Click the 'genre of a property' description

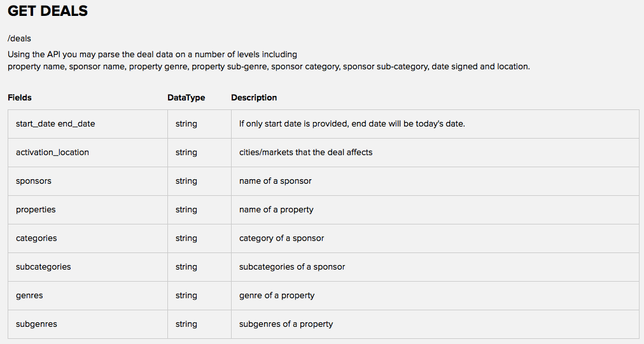[x=277, y=296]
